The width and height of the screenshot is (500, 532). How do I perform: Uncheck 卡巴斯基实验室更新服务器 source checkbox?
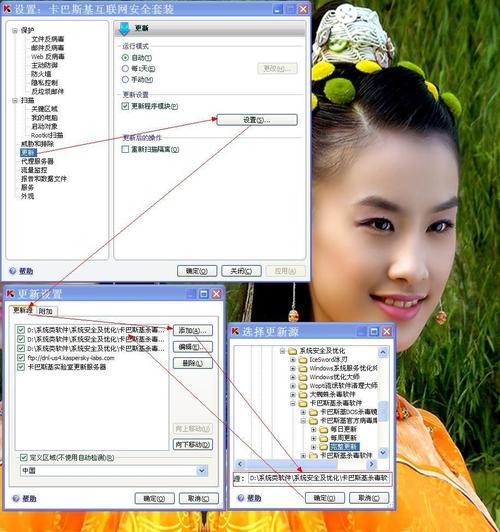(21, 367)
